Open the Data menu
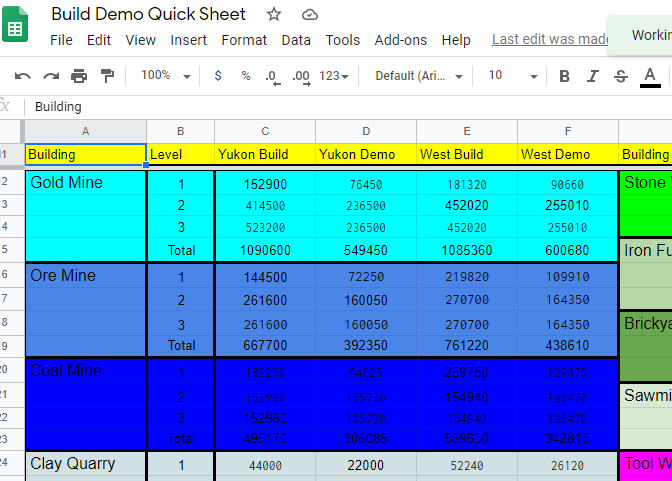Screen dimensions: 672x481 point(296,40)
